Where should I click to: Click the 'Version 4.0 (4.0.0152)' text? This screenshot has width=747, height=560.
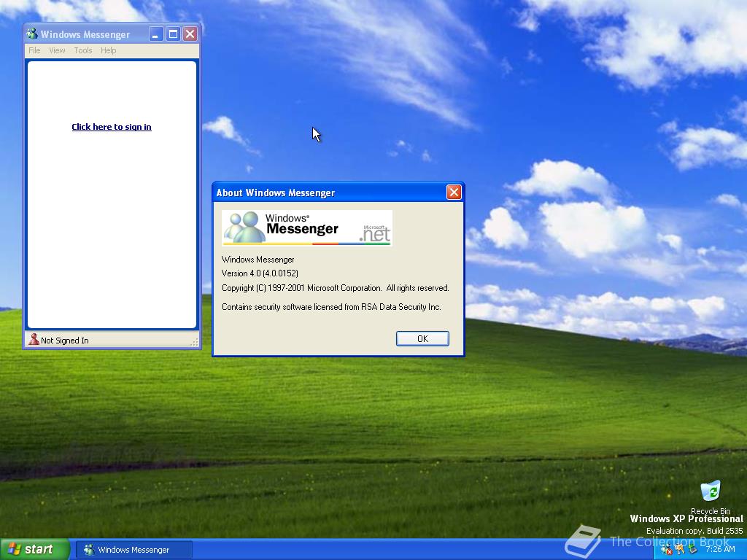click(x=260, y=273)
